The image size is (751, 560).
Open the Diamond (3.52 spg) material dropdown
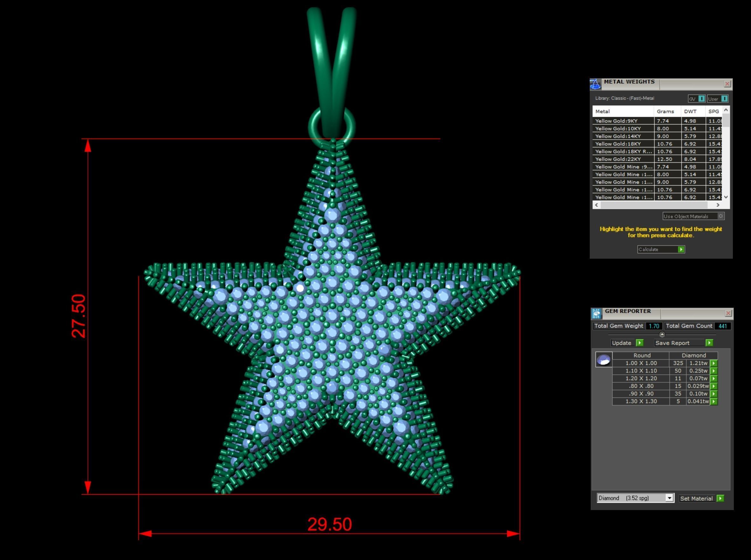pos(636,498)
